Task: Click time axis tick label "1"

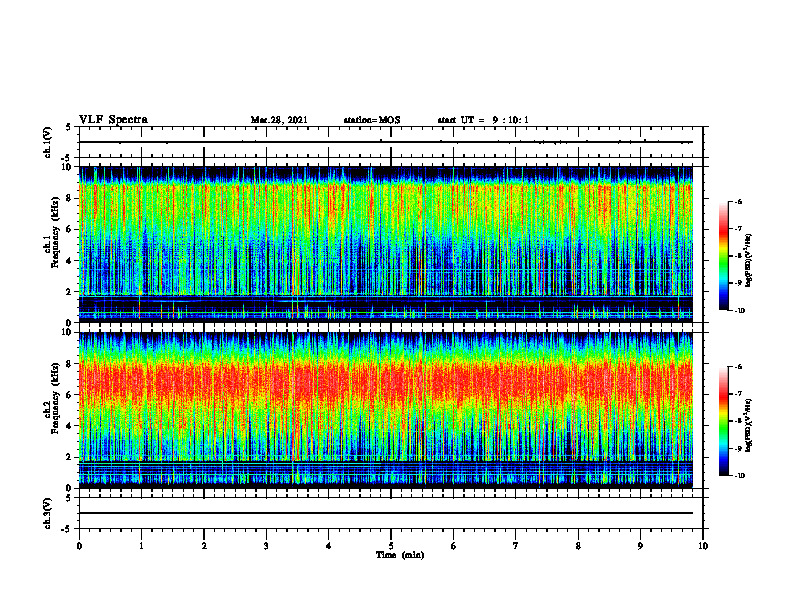Action: [141, 546]
